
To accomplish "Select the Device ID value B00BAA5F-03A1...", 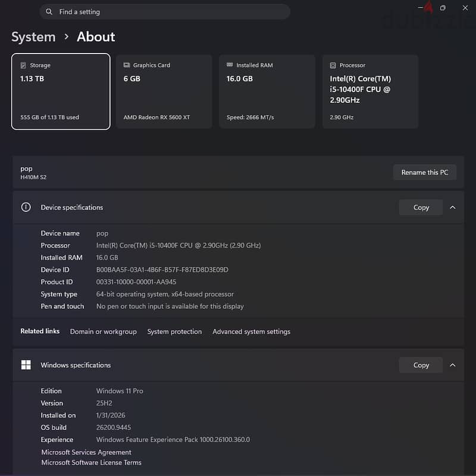I will click(x=162, y=270).
